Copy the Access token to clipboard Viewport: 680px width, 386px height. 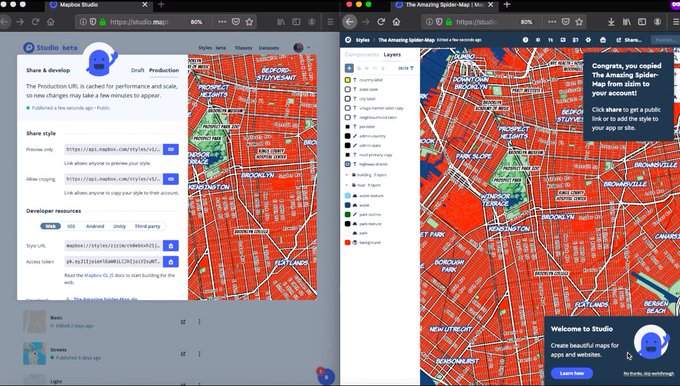point(171,262)
